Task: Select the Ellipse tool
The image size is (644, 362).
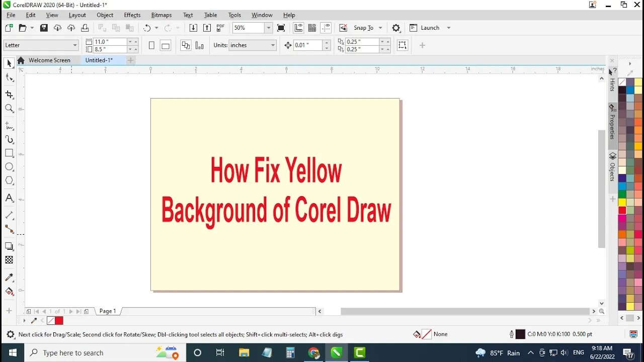Action: pyautogui.click(x=9, y=166)
